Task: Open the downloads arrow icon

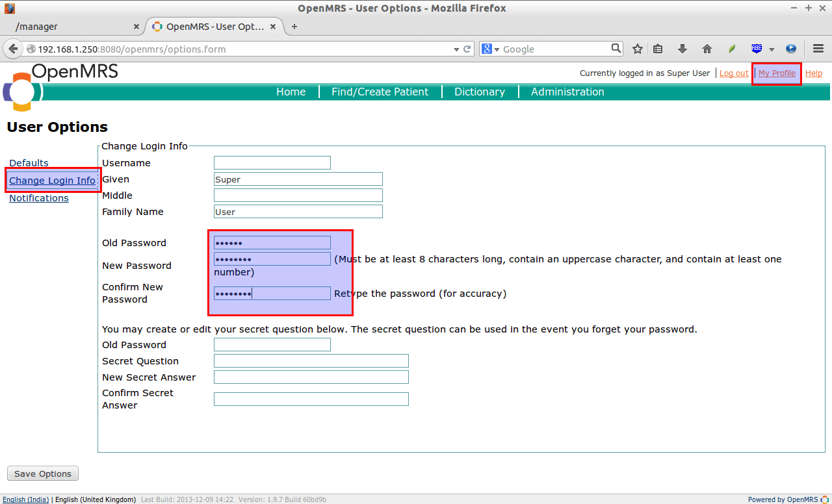Action: point(682,49)
